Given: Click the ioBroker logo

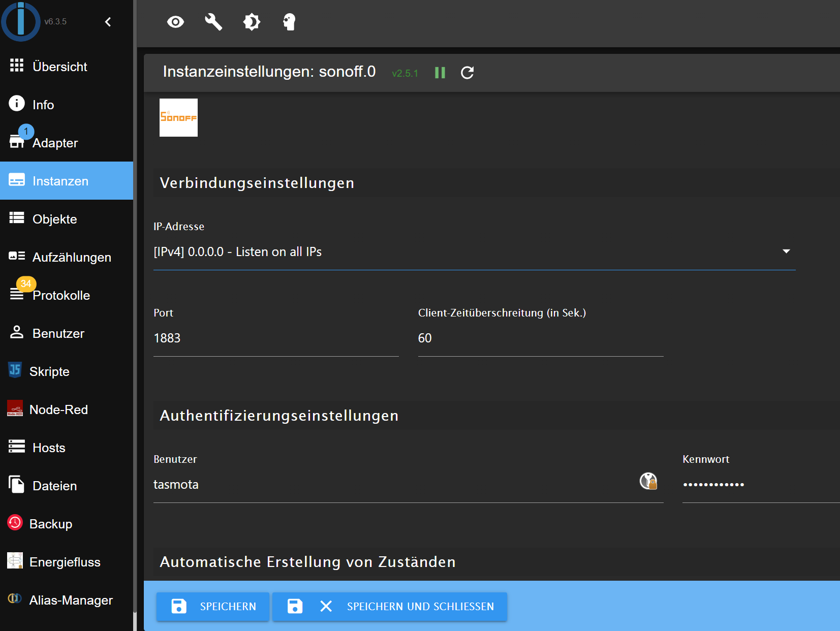Looking at the screenshot, I should pyautogui.click(x=21, y=21).
